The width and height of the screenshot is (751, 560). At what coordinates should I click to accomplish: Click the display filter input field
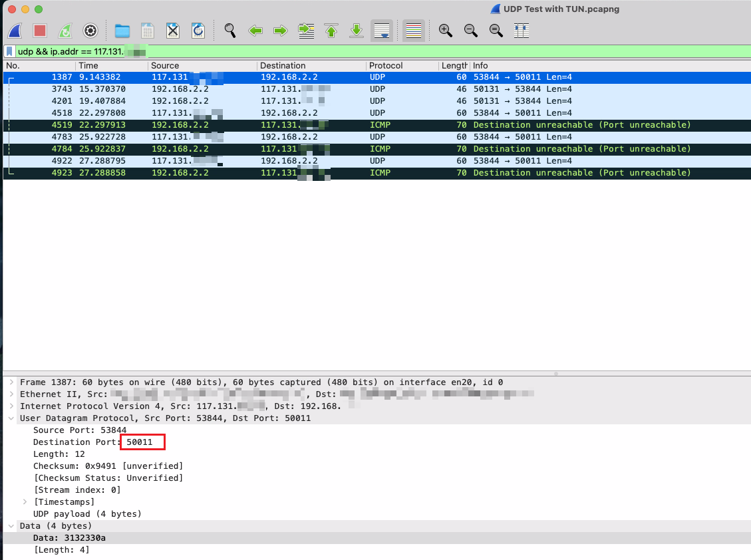coord(399,51)
